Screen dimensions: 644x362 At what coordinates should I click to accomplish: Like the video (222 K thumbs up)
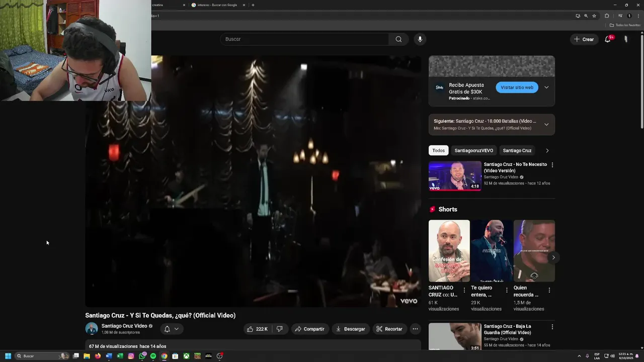[x=257, y=329]
